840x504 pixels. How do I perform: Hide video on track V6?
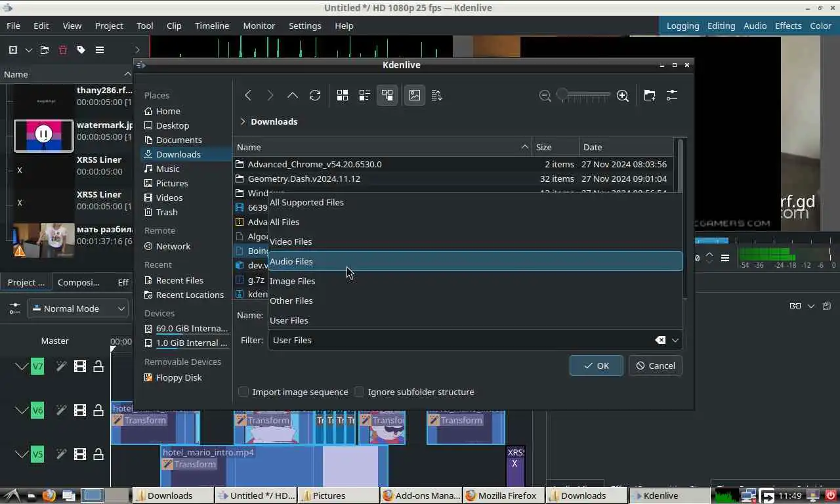[80, 410]
